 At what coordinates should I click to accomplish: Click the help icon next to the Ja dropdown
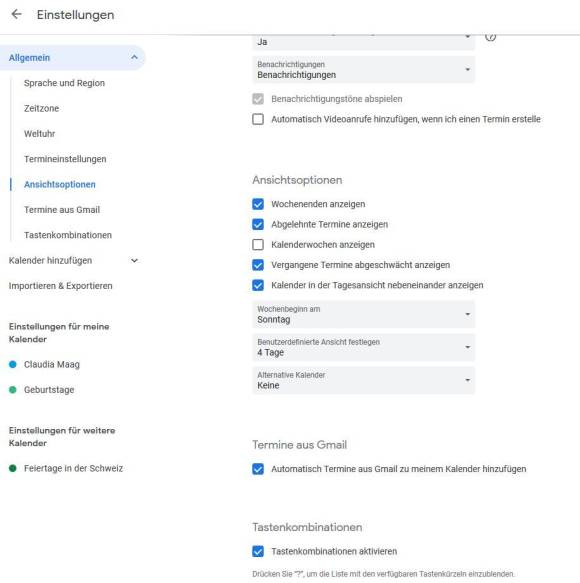[490, 36]
